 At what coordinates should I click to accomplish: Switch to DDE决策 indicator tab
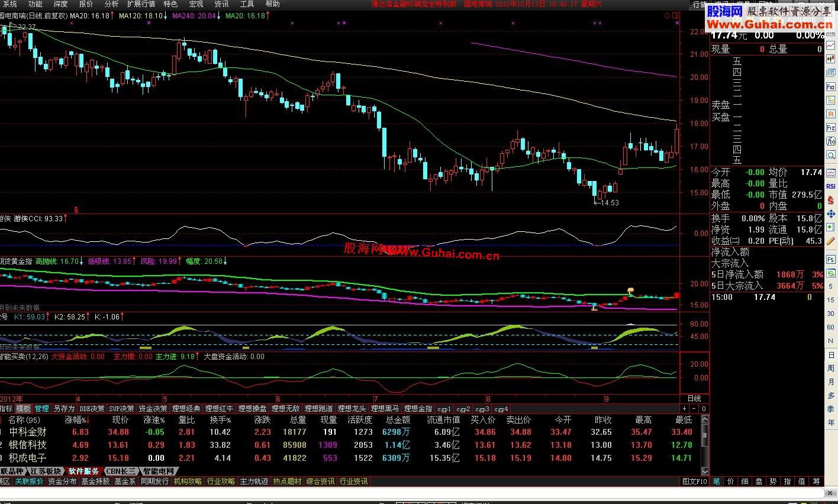92,409
